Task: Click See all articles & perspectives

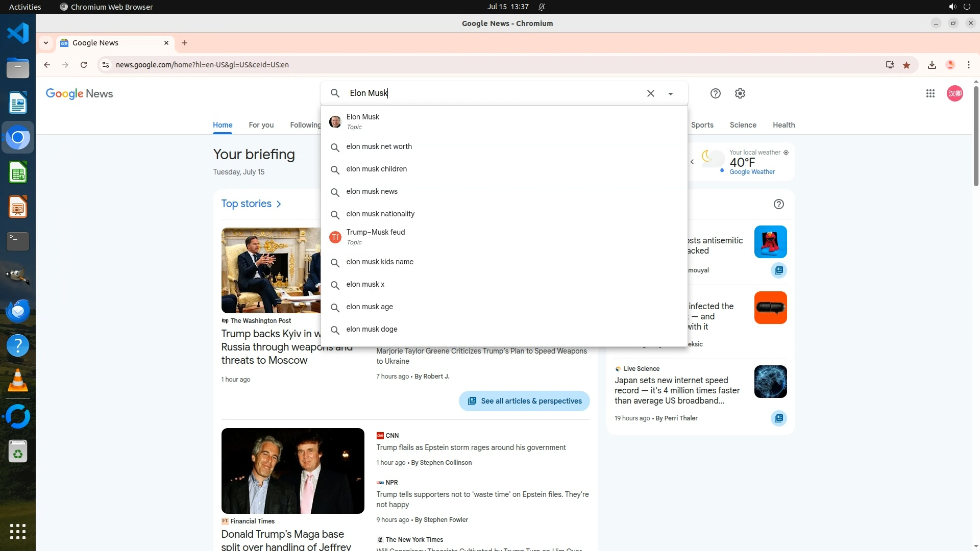Action: click(524, 401)
